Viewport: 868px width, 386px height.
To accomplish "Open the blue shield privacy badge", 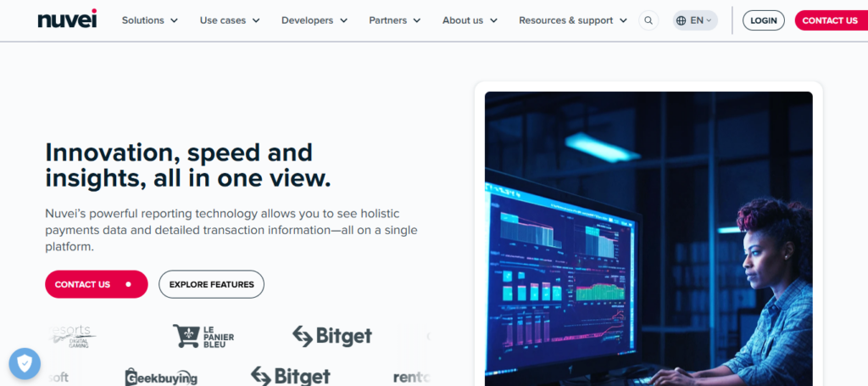I will click(x=25, y=363).
